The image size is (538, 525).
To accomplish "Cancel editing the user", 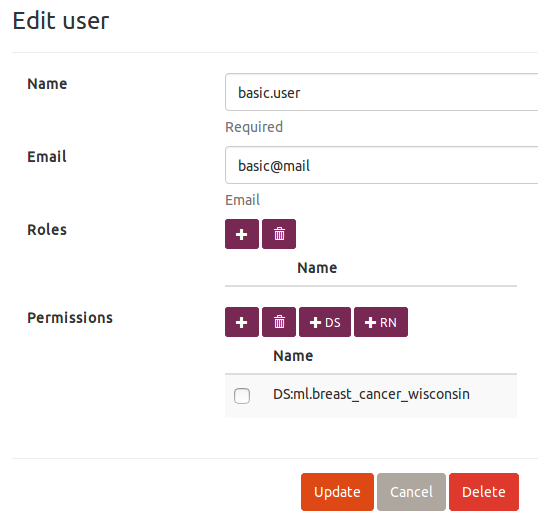I will [411, 492].
